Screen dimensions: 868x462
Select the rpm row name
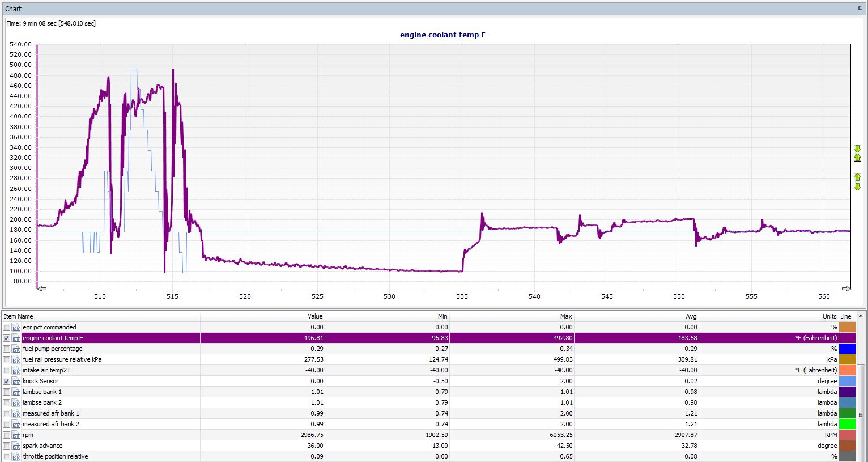(28, 435)
